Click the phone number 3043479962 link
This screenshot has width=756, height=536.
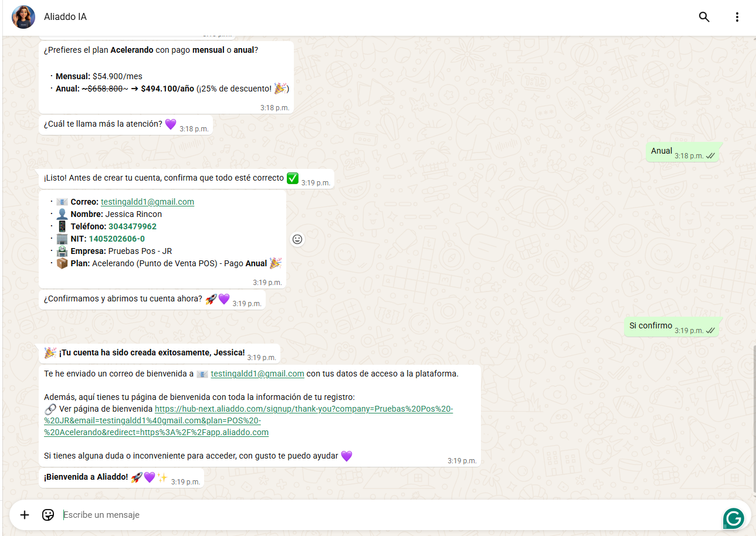pos(133,226)
